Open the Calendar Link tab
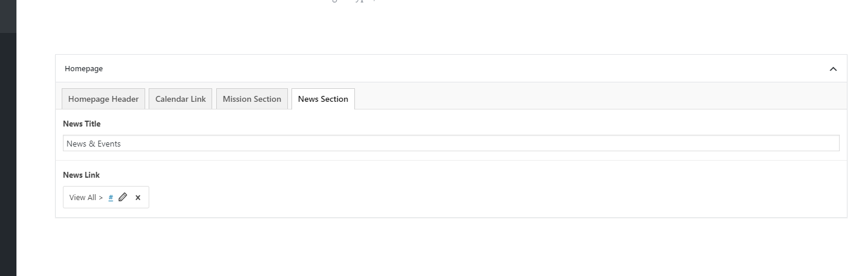868x276 pixels. tap(180, 99)
